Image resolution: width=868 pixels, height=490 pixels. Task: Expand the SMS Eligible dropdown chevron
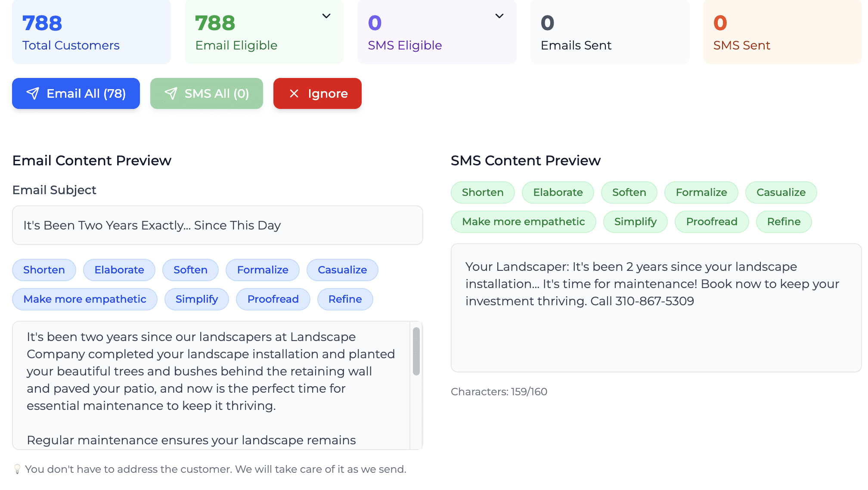[x=499, y=16]
